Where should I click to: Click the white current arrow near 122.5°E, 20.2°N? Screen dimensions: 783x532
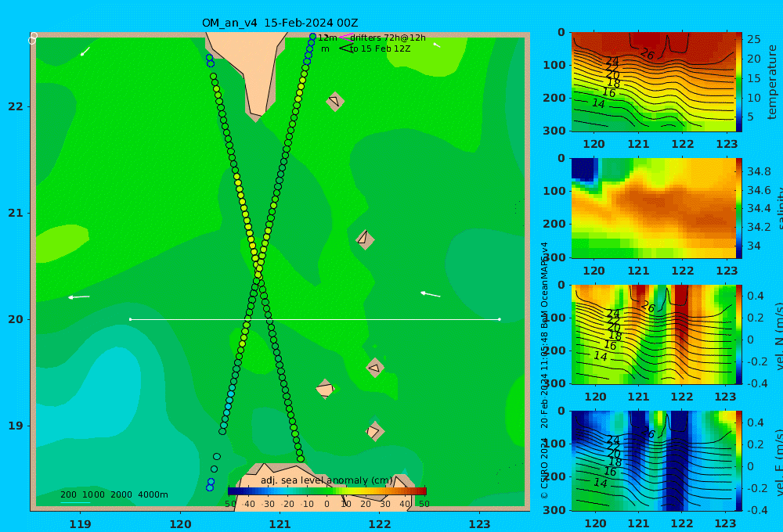tap(431, 294)
